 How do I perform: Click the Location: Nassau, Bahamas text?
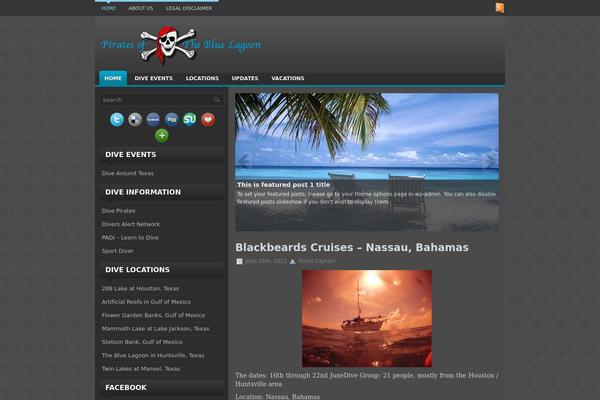pyautogui.click(x=277, y=397)
